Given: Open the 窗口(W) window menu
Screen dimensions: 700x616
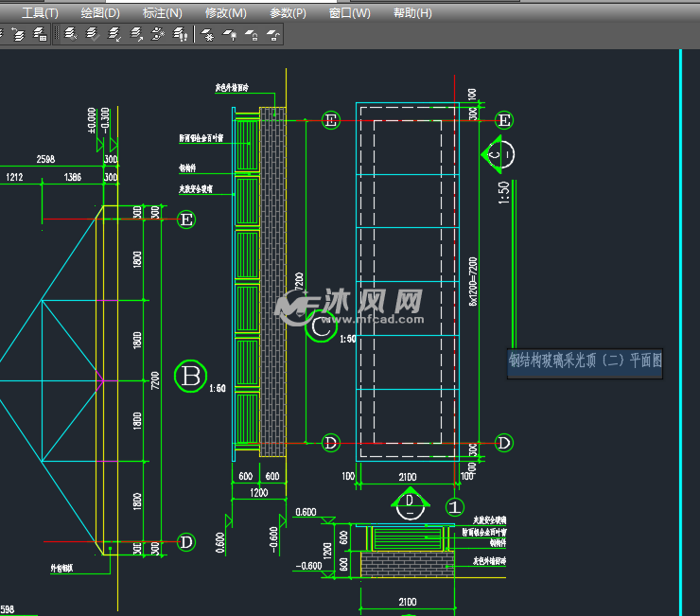Looking at the screenshot, I should click(349, 13).
